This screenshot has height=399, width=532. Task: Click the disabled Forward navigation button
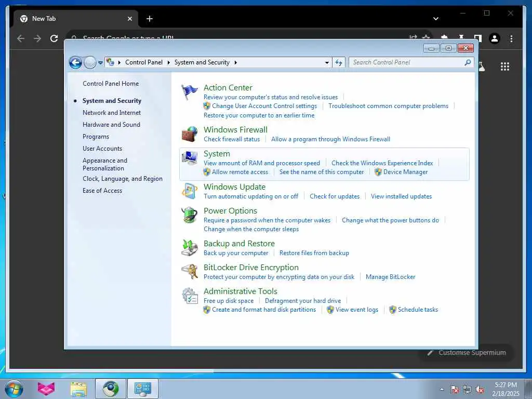90,62
